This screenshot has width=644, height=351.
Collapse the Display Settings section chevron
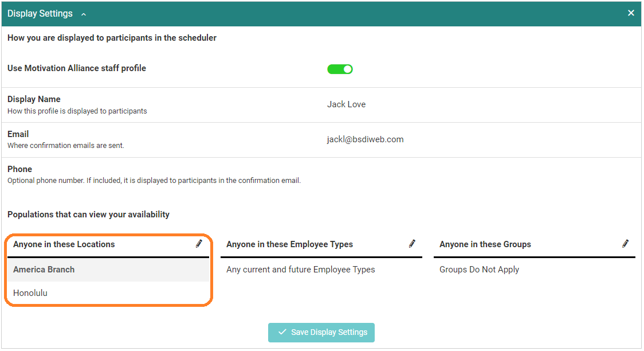point(84,14)
